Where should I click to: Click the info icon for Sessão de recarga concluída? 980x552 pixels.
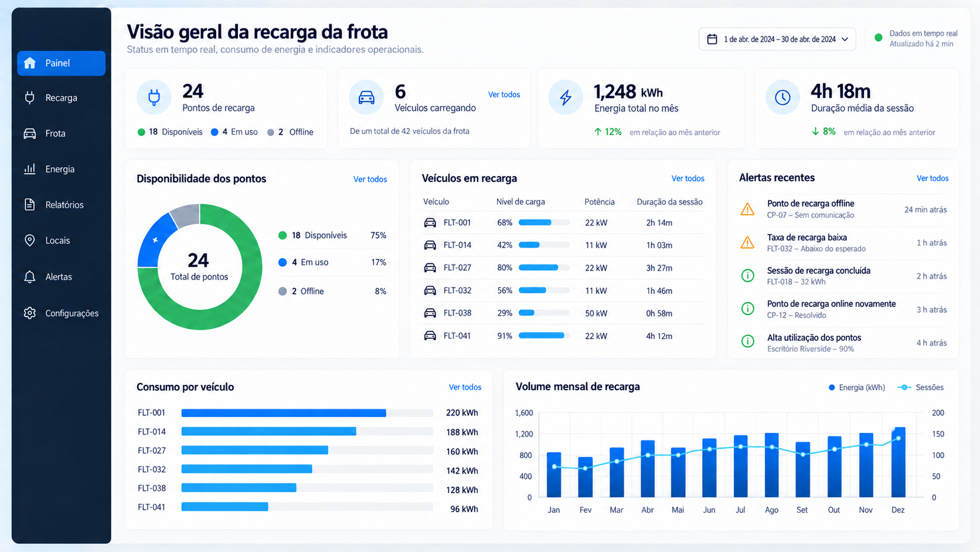pos(748,276)
